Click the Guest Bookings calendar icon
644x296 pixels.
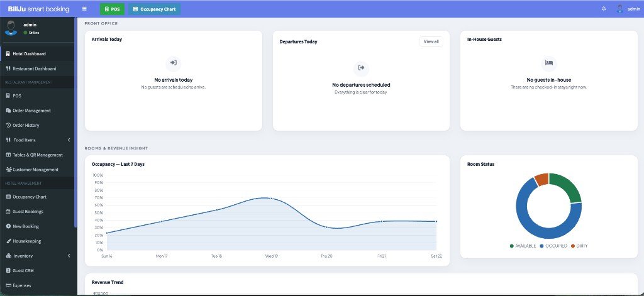(8, 211)
